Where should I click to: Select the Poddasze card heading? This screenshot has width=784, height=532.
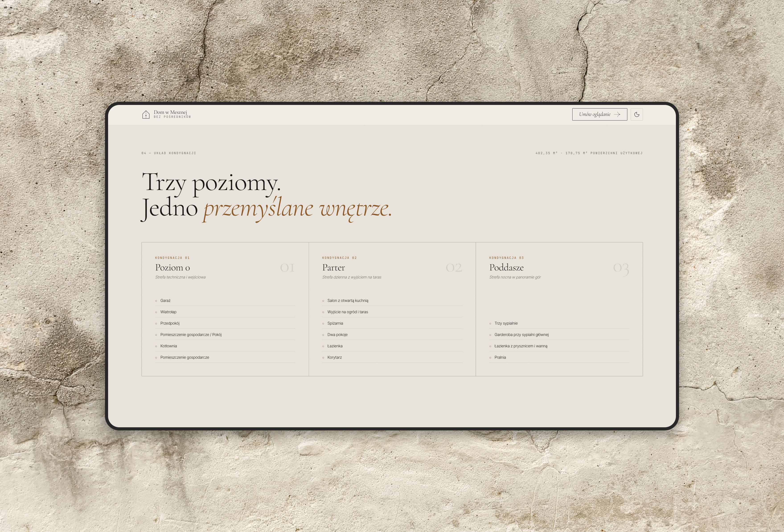pyautogui.click(x=506, y=267)
